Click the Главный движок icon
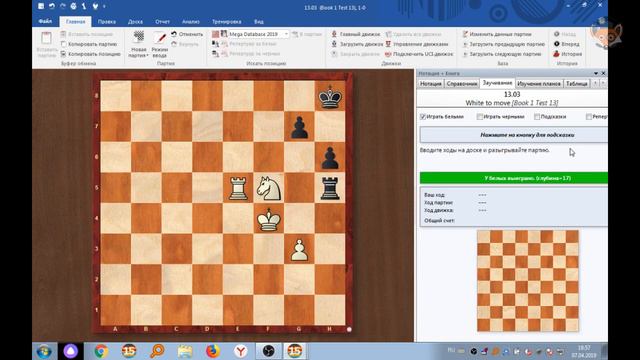 tap(334, 34)
